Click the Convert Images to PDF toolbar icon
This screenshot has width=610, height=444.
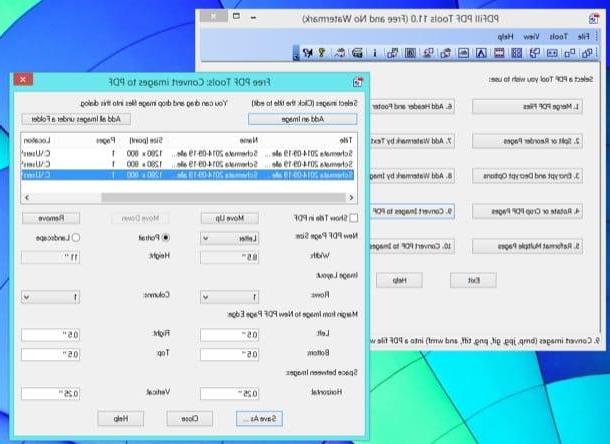click(x=445, y=53)
